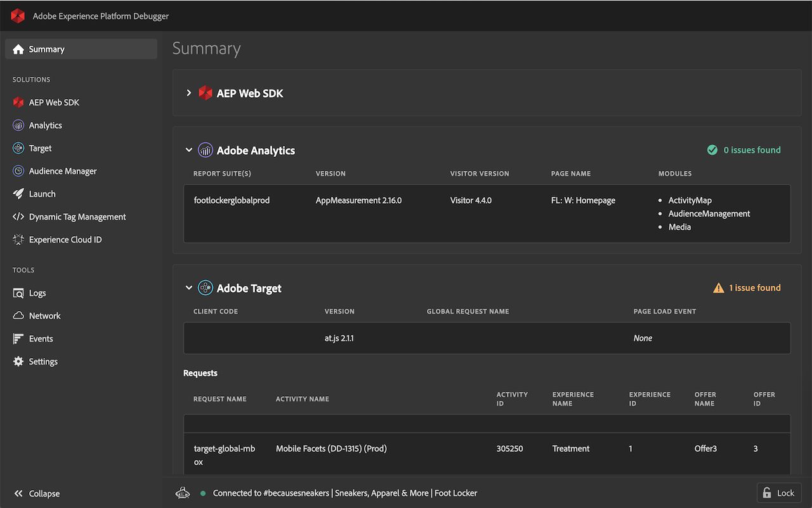Open the Settings page
812x508 pixels.
point(42,361)
